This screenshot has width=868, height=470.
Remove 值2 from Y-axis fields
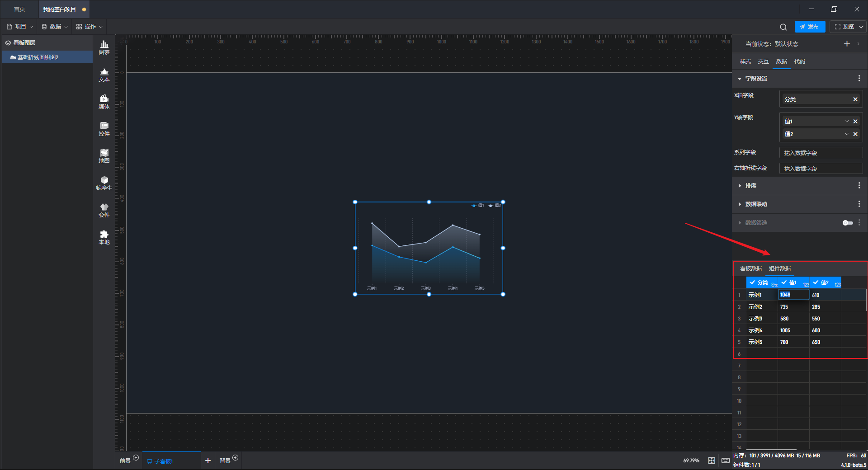pyautogui.click(x=855, y=134)
